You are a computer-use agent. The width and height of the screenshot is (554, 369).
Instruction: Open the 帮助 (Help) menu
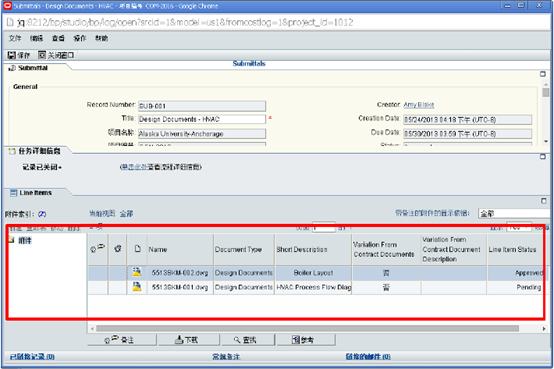tap(101, 38)
